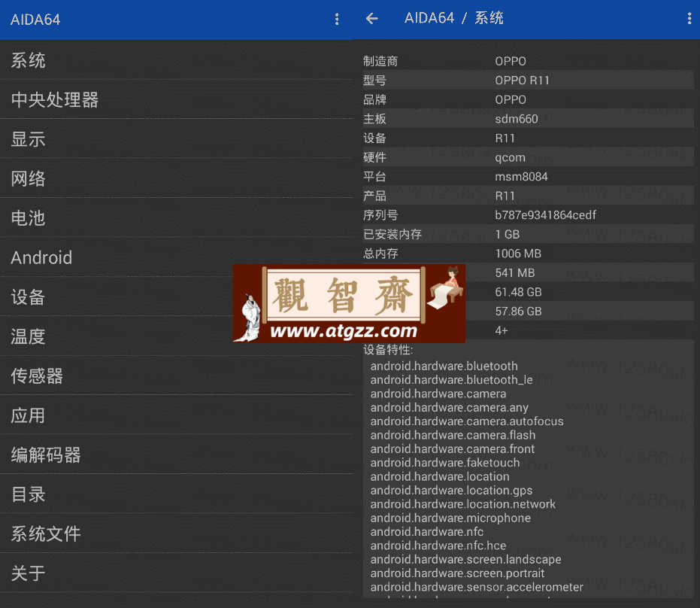
Task: Open the 关于 page
Action: click(177, 573)
